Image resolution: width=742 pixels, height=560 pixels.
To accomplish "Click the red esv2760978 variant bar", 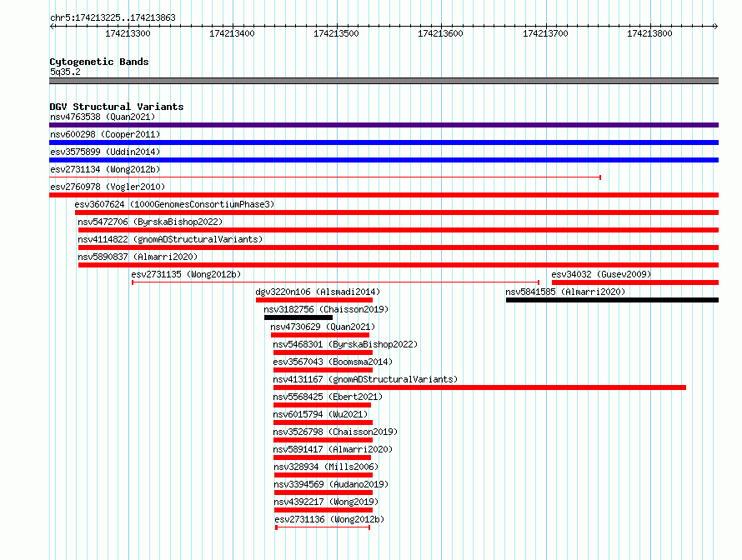I will coord(384,195).
